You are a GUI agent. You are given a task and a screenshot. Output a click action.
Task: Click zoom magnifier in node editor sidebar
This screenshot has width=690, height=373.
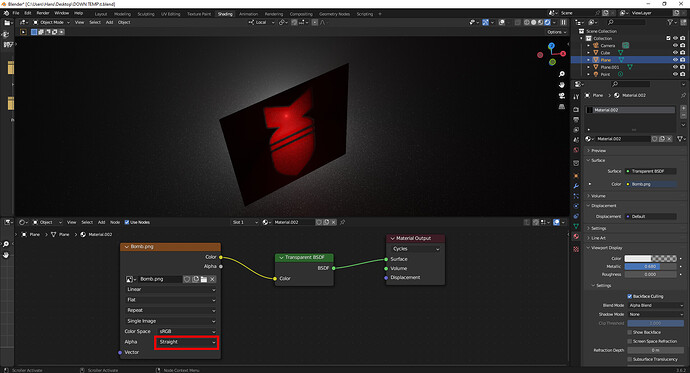[6, 244]
